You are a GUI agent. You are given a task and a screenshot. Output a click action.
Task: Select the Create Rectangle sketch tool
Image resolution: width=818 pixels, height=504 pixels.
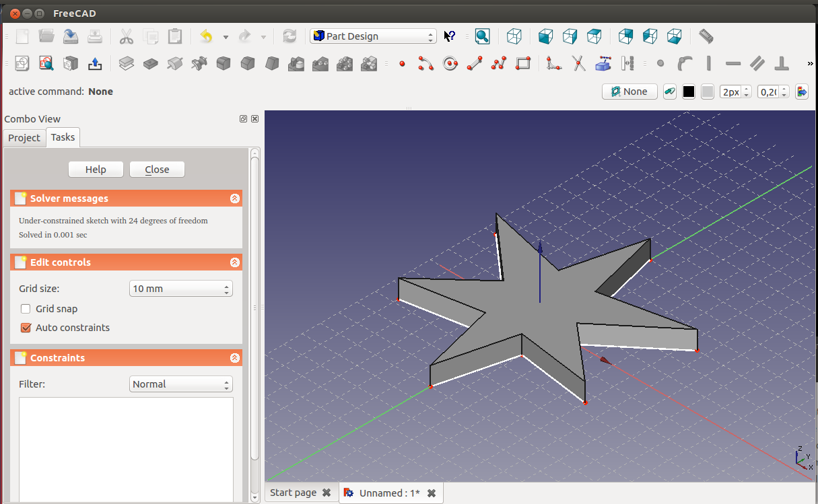(523, 64)
